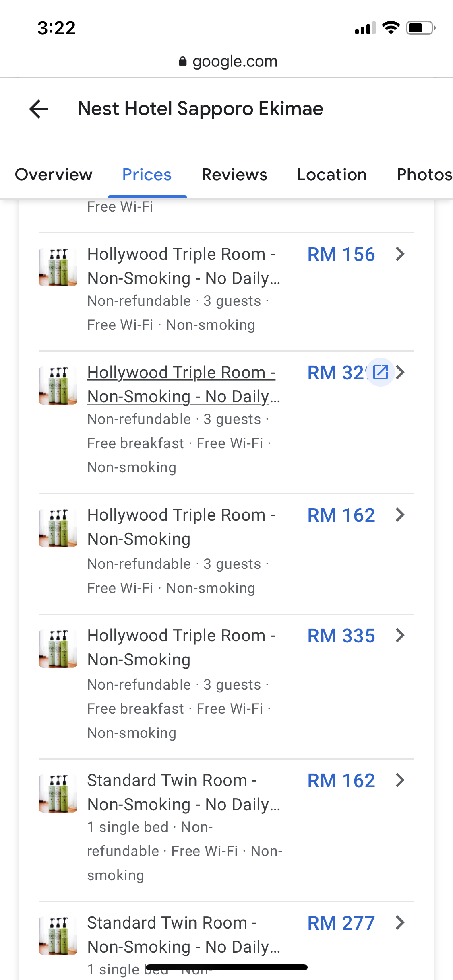The height and width of the screenshot is (980, 453).
Task: Tap thumbnail of RM 156 Hollywood Triple Room
Action: [x=58, y=267]
